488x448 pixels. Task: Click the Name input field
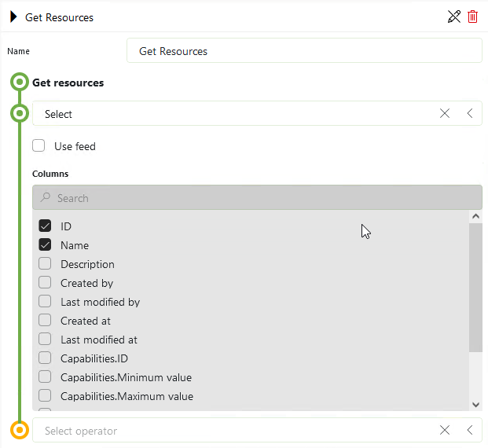[304, 50]
